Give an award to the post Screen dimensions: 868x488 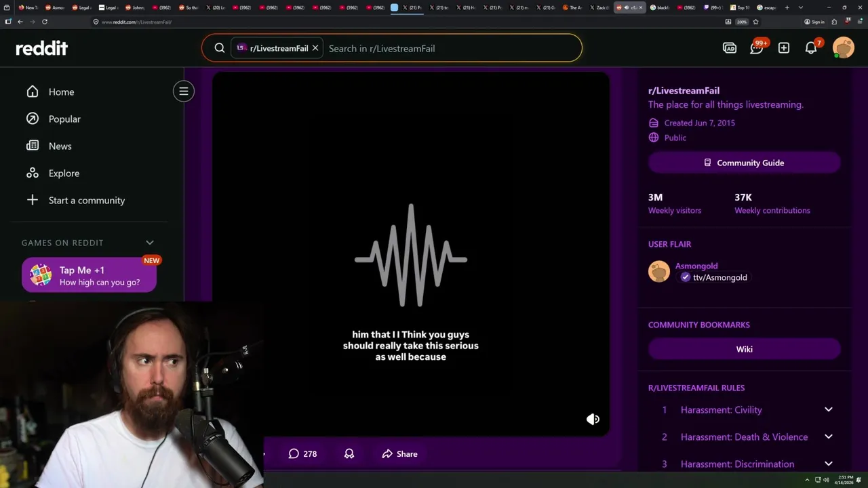click(349, 453)
